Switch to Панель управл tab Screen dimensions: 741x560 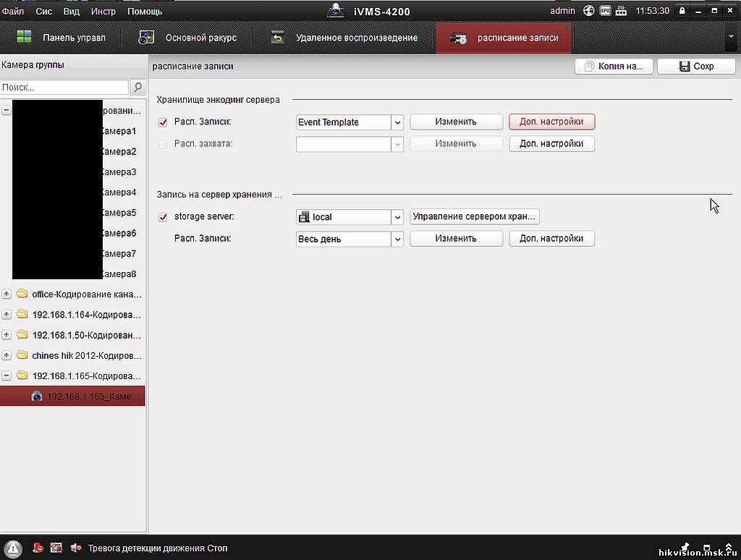pyautogui.click(x=61, y=38)
